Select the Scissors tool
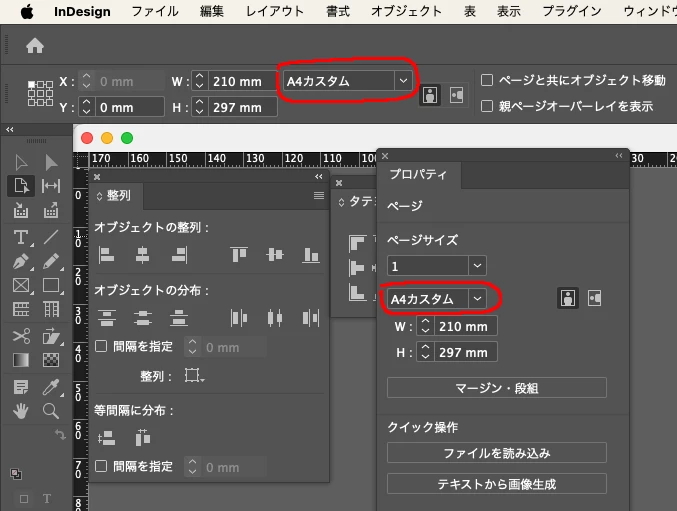The image size is (677, 511). pyautogui.click(x=21, y=336)
